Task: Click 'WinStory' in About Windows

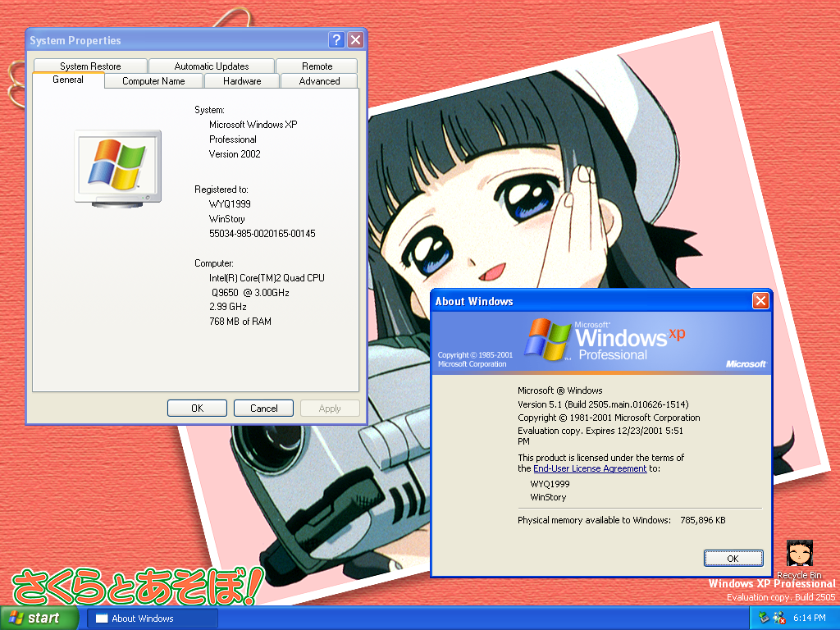Action: (x=548, y=497)
